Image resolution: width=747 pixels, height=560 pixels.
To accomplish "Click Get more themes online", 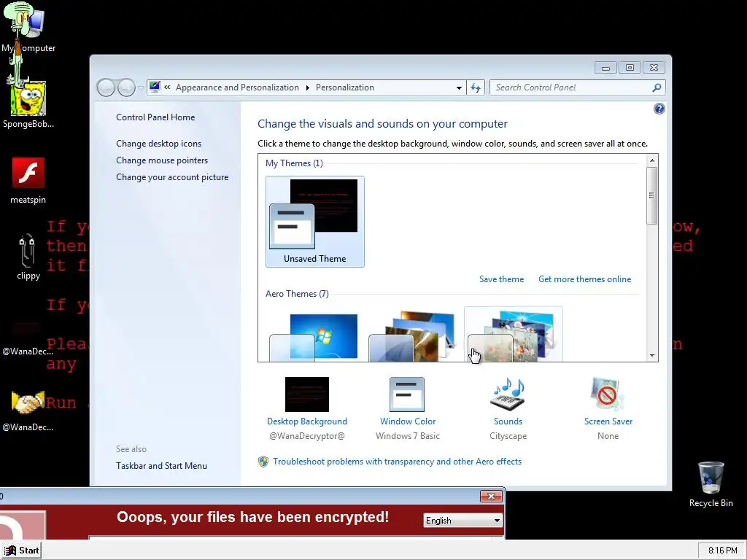I will click(584, 279).
